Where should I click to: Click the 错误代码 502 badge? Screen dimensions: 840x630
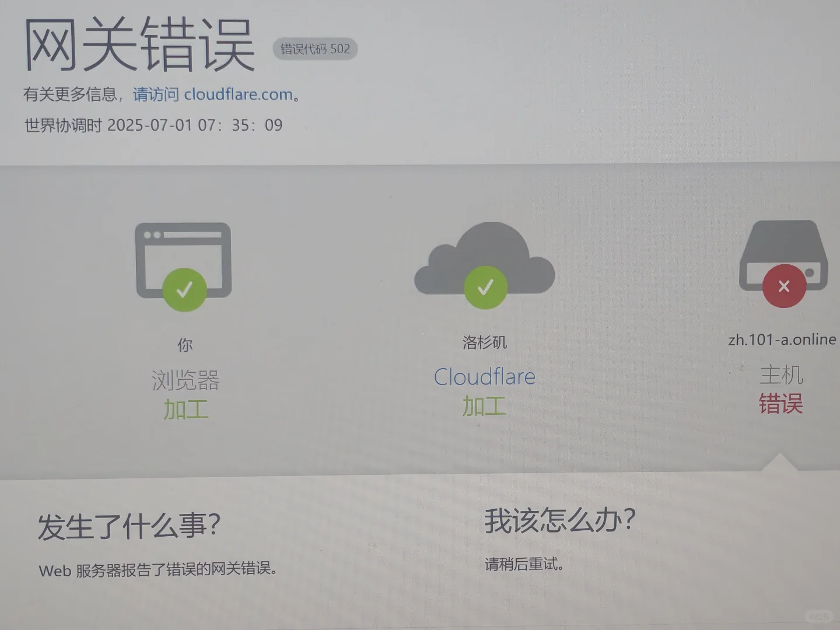tap(315, 49)
